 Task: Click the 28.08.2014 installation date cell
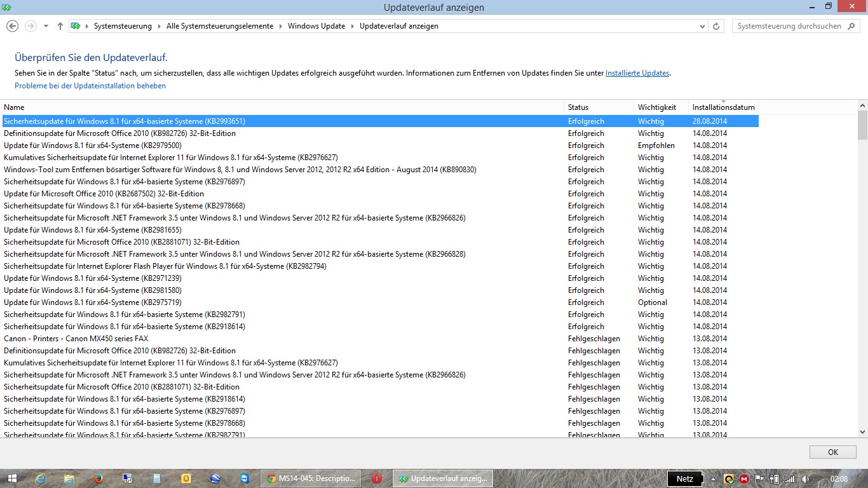(x=710, y=121)
